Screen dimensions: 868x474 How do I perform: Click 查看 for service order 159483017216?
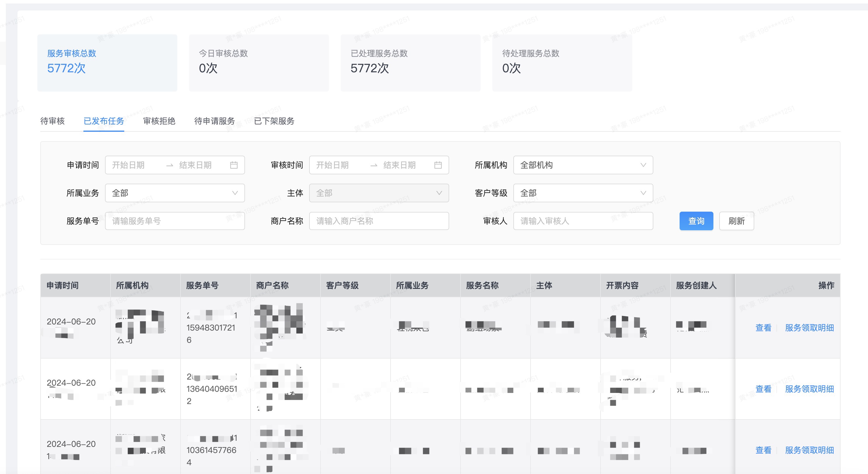pos(763,328)
